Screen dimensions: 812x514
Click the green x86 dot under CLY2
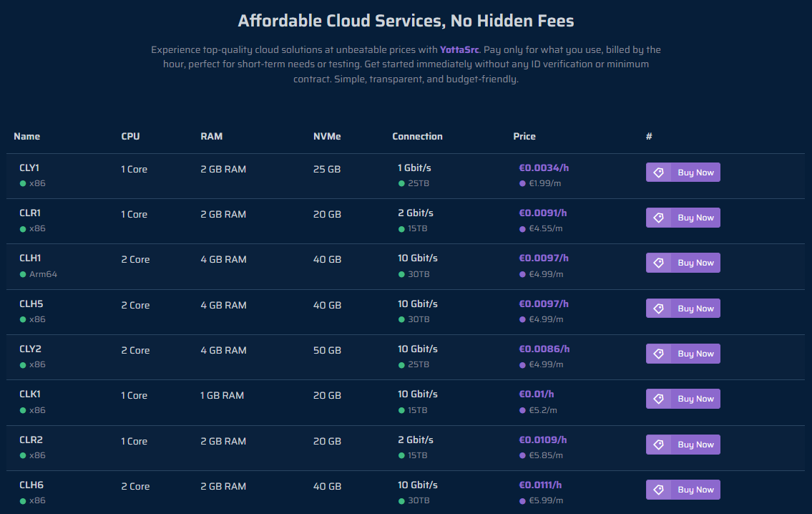coord(23,365)
